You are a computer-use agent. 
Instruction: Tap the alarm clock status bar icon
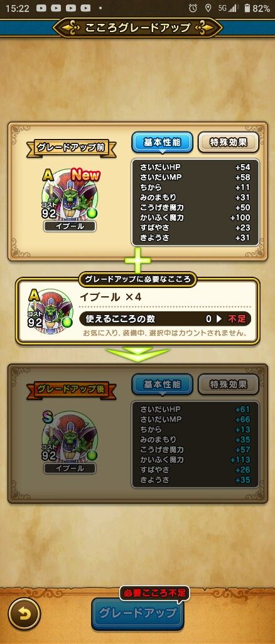click(x=193, y=8)
